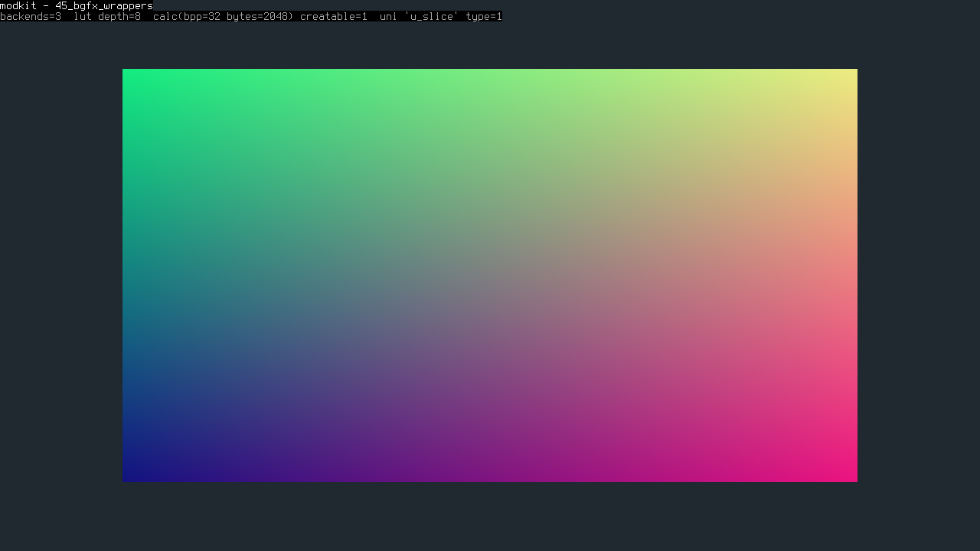The image size is (980, 551).
Task: Click the 'type=1' debug value
Action: click(484, 16)
